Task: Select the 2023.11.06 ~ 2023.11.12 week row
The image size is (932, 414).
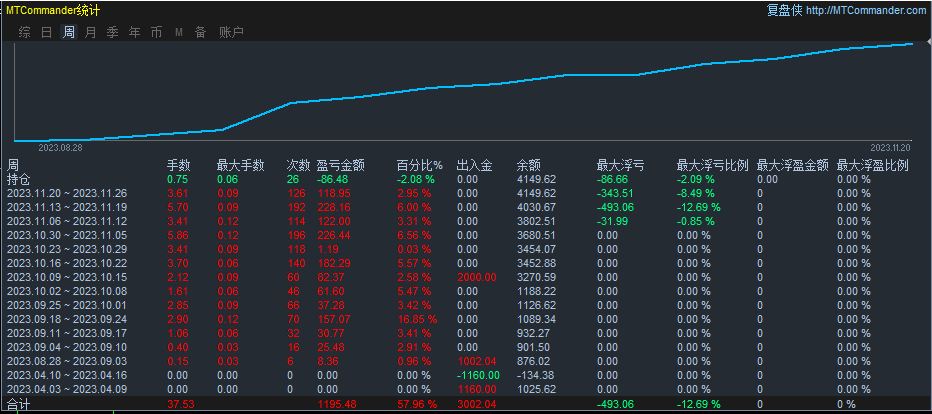Action: pyautogui.click(x=466, y=221)
